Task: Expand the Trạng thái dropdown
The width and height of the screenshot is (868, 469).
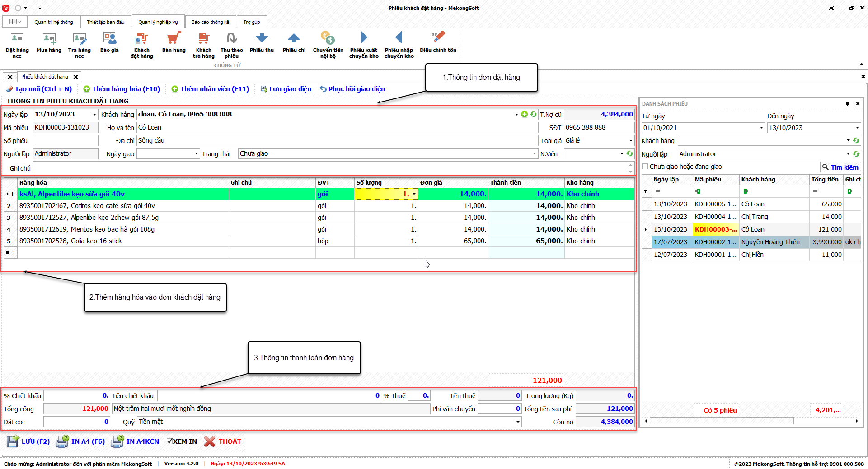Action: tap(535, 154)
